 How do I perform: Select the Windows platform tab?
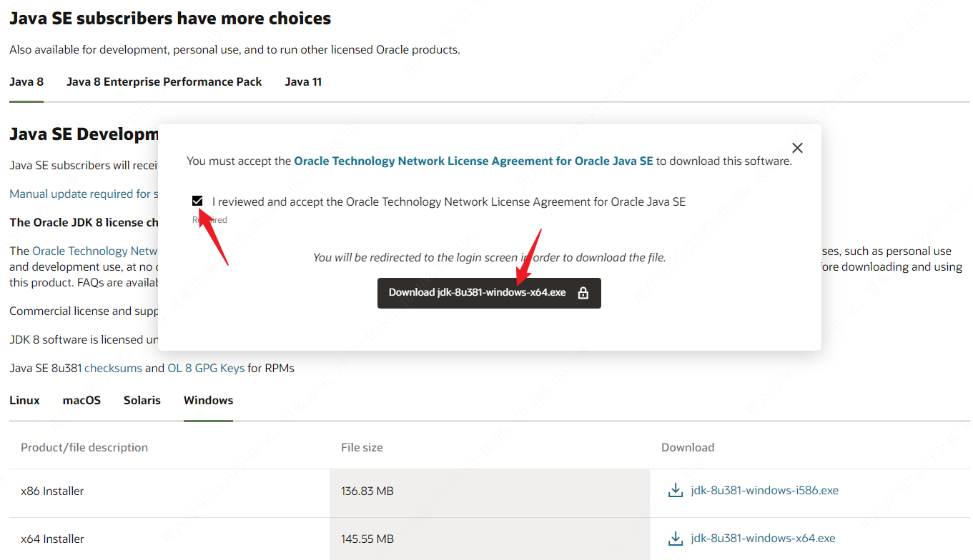click(208, 401)
